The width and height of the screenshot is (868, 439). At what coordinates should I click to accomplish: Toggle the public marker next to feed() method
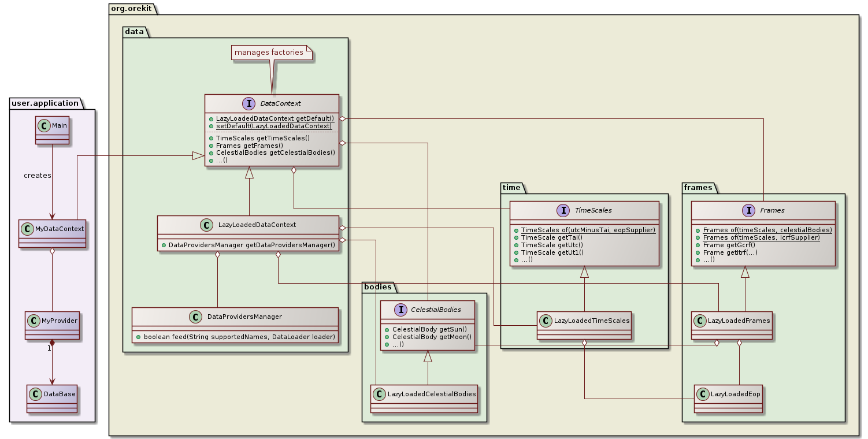pyautogui.click(x=139, y=337)
